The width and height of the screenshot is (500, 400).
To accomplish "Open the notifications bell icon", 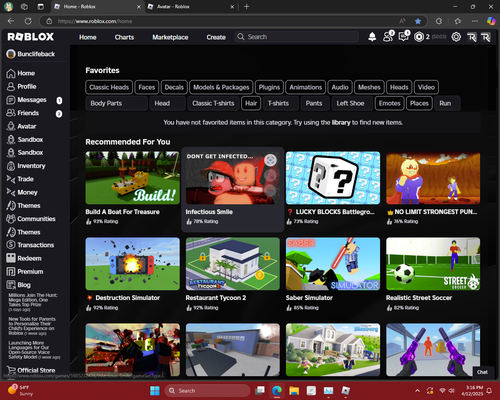I will click(372, 37).
